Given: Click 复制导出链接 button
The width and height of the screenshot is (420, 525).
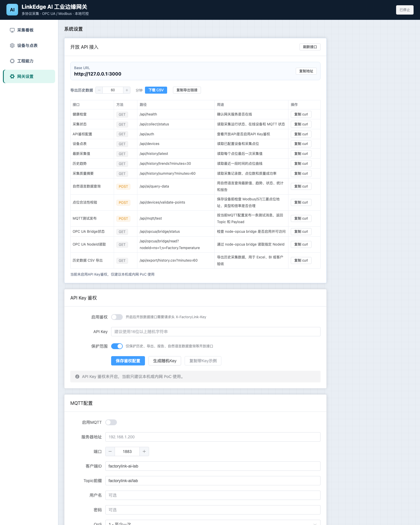Looking at the screenshot, I should point(187,90).
